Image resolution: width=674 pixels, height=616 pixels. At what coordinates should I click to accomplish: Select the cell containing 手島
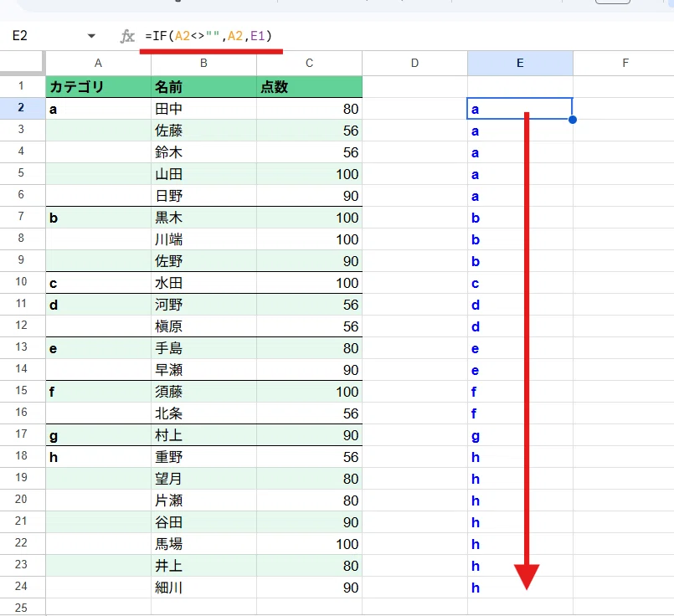203,348
